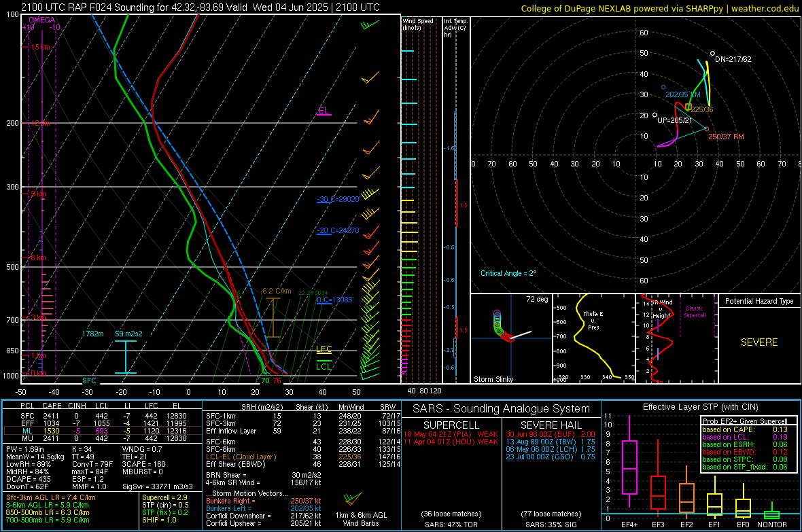This screenshot has width=802, height=532.
Task: Select the Eff Shear (EBWD) row
Action: tap(303, 465)
